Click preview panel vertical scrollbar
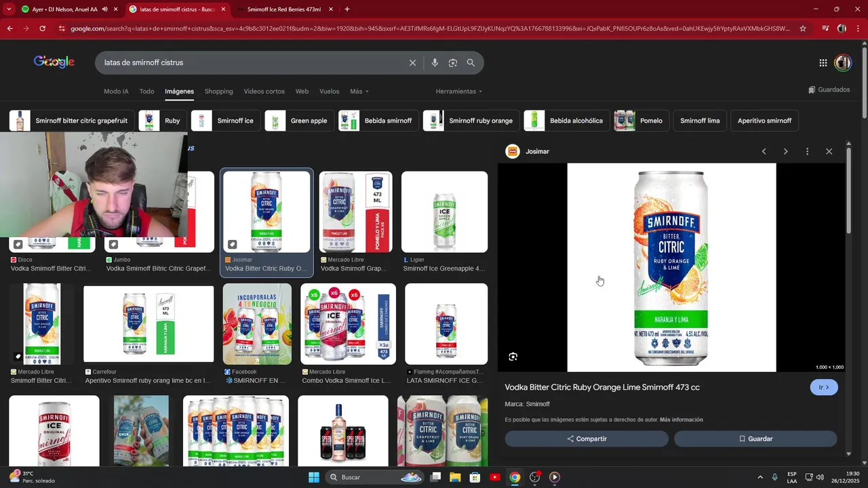This screenshot has width=868, height=488. pyautogui.click(x=848, y=190)
